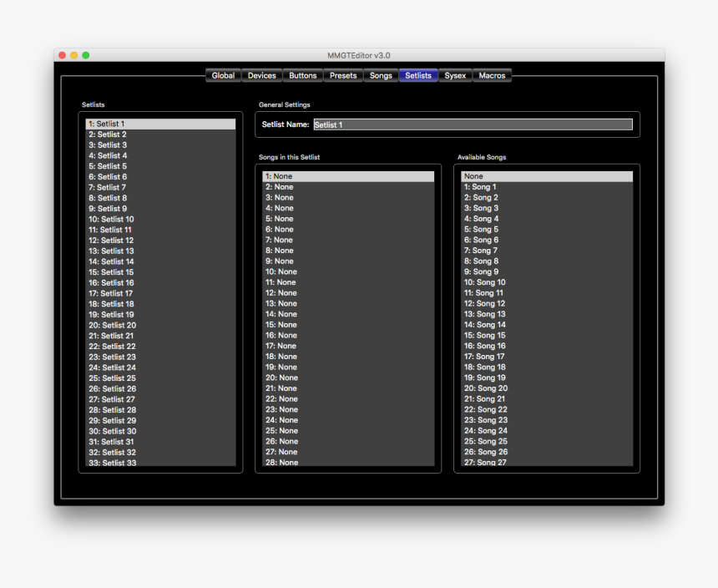Select the currently active Setlists tab
718x588 pixels.
[417, 75]
